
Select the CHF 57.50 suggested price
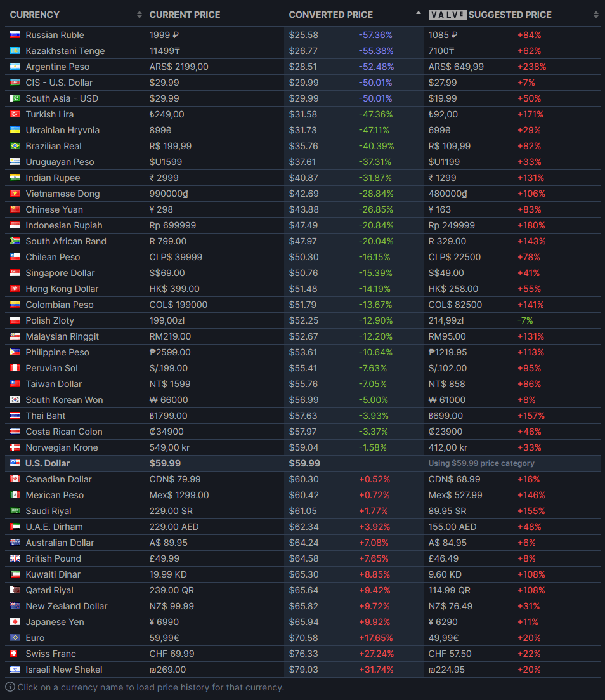[450, 654]
